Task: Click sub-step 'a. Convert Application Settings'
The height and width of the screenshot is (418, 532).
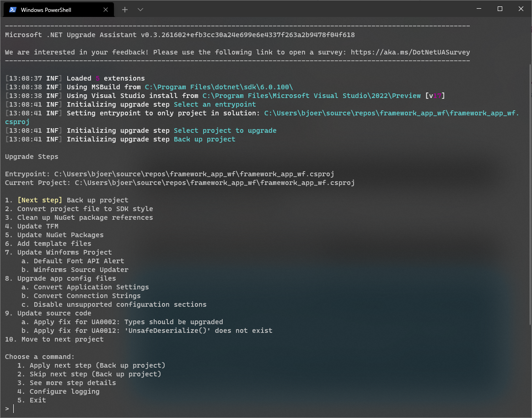Action: coord(85,287)
